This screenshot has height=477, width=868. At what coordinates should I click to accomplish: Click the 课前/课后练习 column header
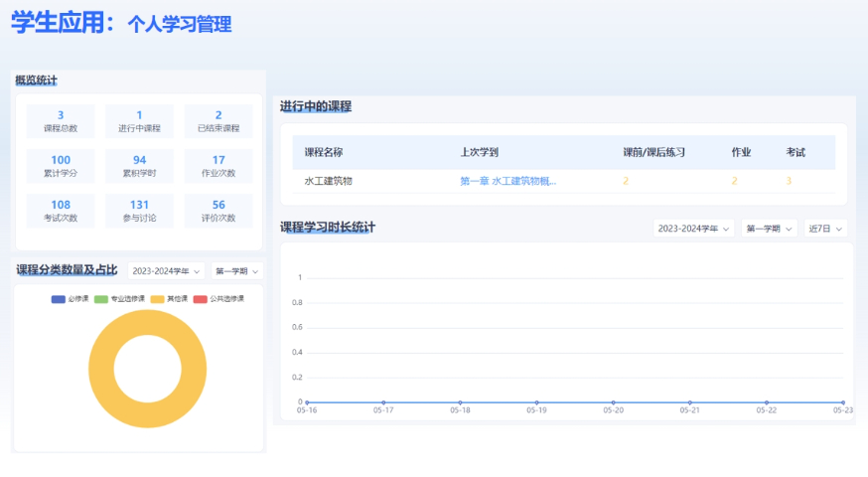coord(653,152)
